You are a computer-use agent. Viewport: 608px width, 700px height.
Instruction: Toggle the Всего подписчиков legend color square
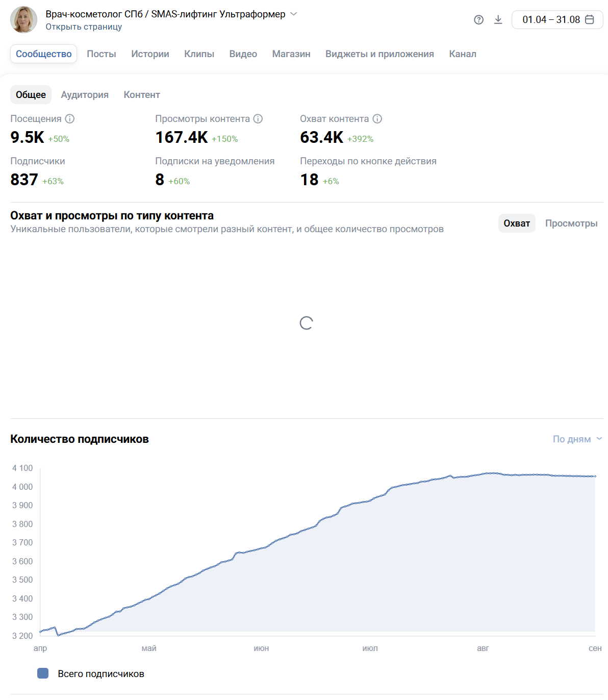click(x=43, y=673)
